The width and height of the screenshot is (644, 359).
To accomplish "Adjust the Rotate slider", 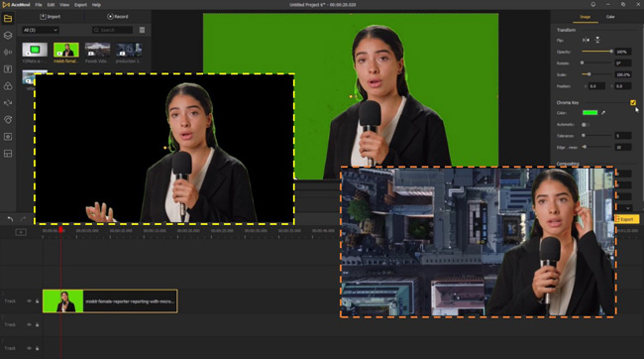I will click(596, 62).
